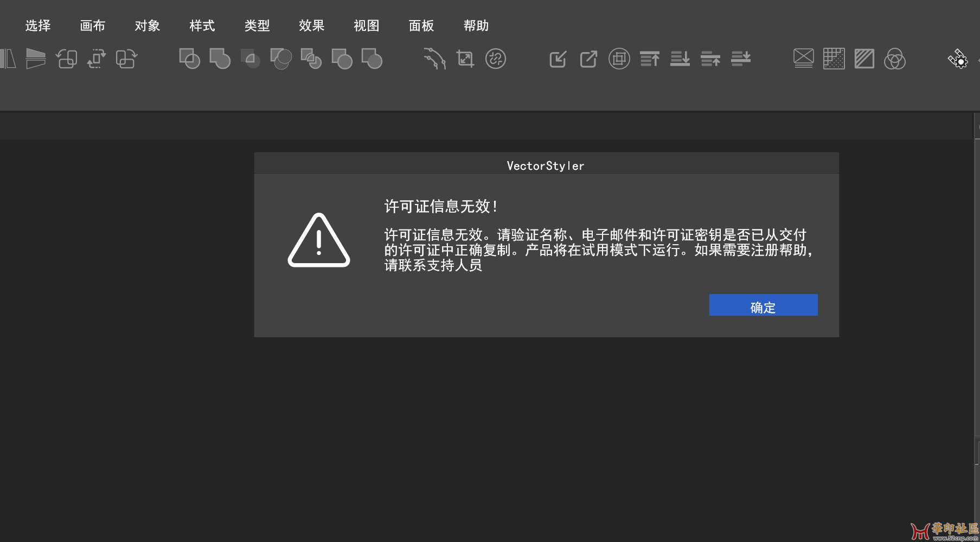The width and height of the screenshot is (980, 542).
Task: Click the 确定 button in the dialog
Action: click(x=763, y=305)
